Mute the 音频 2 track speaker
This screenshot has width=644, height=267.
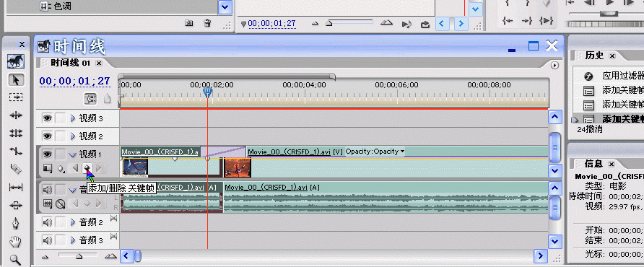pos(47,222)
